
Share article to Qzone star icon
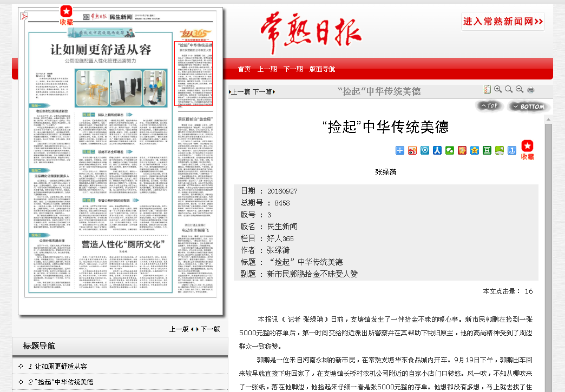pyautogui.click(x=475, y=150)
